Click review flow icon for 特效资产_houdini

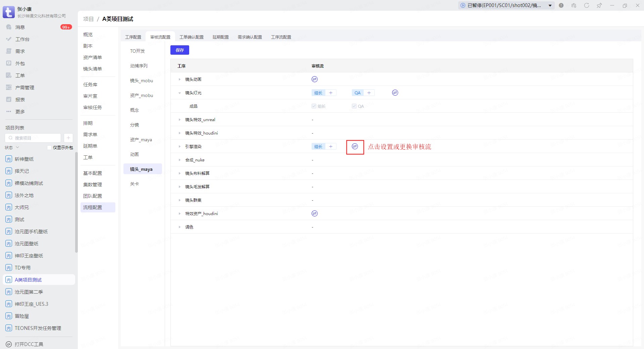click(x=314, y=213)
